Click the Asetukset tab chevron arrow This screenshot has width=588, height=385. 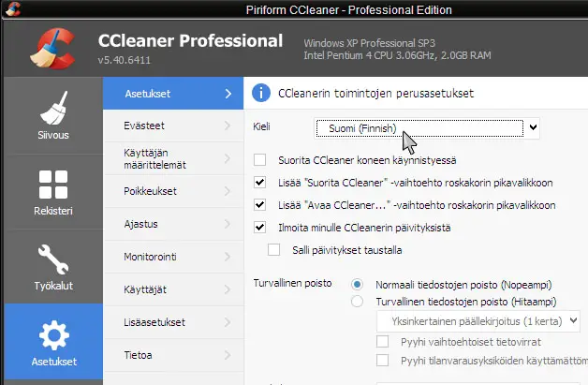click(x=228, y=94)
